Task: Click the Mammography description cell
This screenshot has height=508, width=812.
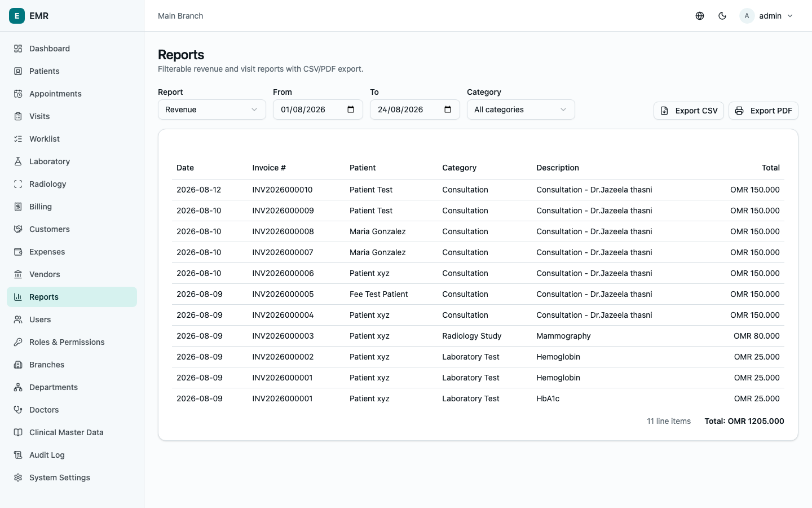Action: [x=563, y=336]
